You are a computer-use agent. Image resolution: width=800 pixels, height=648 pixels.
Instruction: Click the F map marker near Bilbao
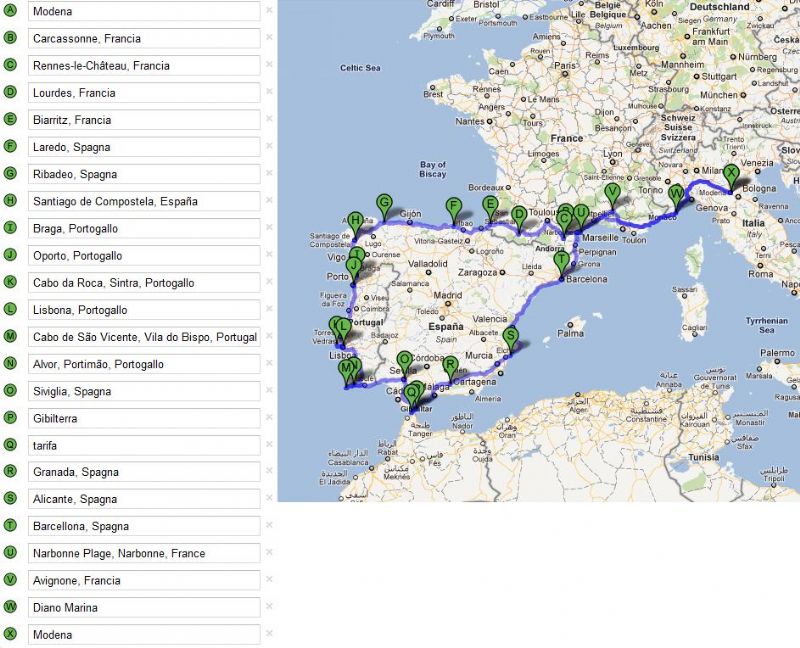coord(453,208)
